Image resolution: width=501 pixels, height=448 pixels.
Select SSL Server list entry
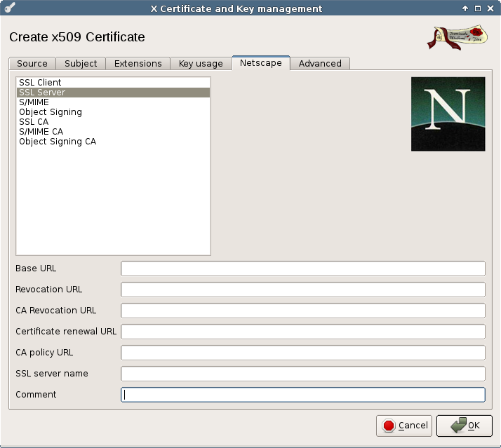coord(113,93)
